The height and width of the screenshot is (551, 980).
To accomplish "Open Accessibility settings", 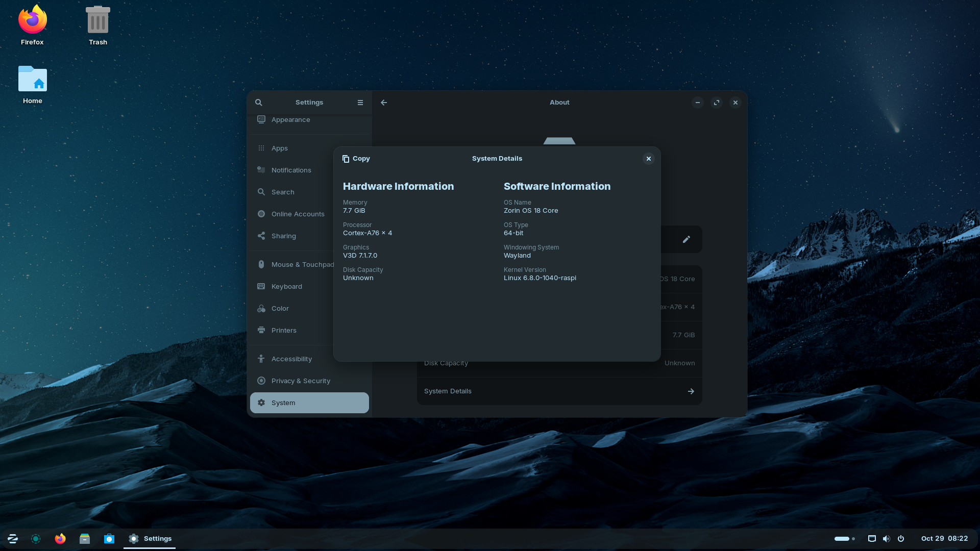I will (291, 359).
